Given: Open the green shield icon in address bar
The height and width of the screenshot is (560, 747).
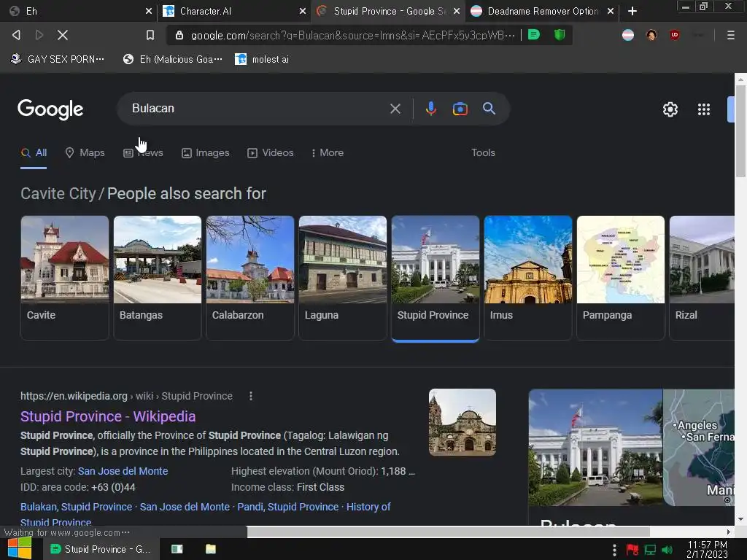Looking at the screenshot, I should tap(560, 35).
